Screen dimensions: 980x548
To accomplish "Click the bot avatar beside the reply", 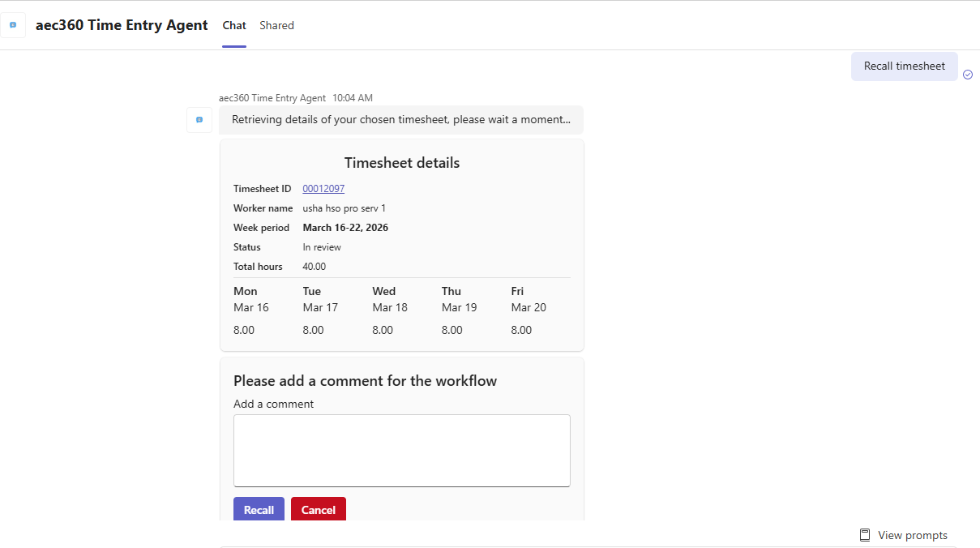I will [x=199, y=120].
